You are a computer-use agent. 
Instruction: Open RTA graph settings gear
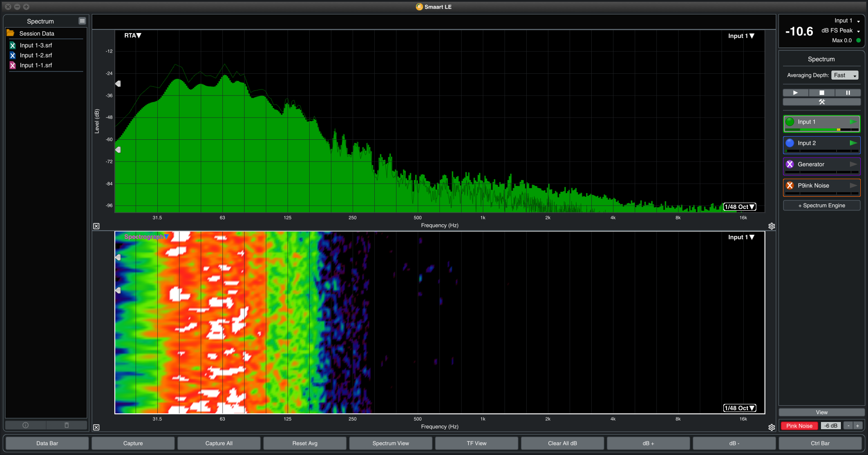[772, 226]
